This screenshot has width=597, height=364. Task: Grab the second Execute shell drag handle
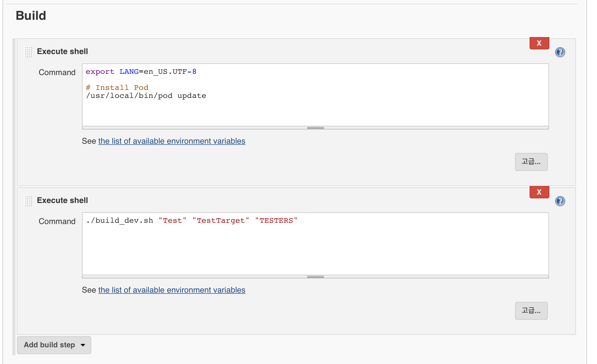point(28,201)
